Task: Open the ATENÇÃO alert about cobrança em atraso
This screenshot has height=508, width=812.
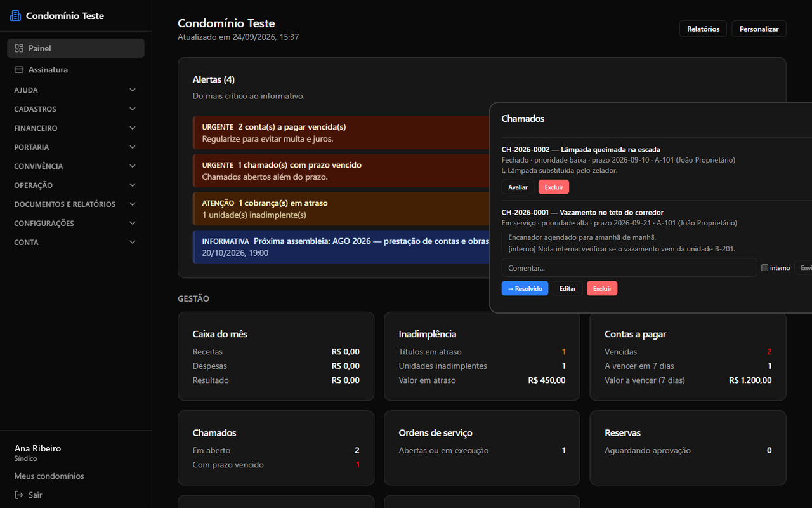Action: (x=341, y=209)
